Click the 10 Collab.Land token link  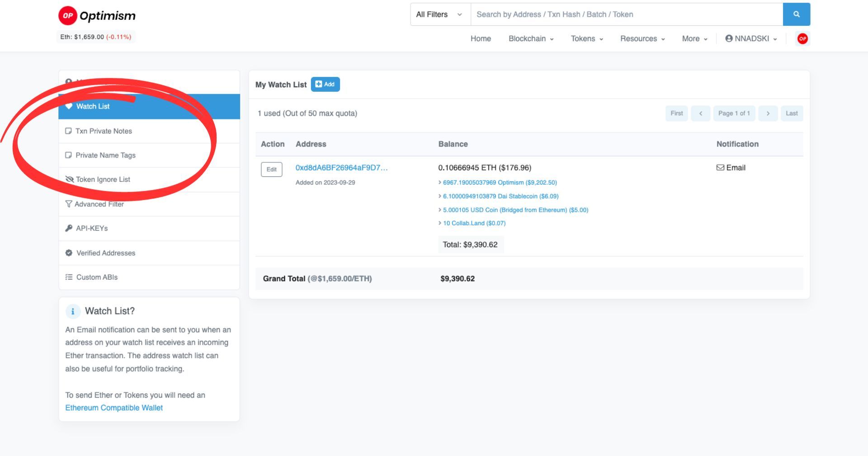[x=474, y=223]
